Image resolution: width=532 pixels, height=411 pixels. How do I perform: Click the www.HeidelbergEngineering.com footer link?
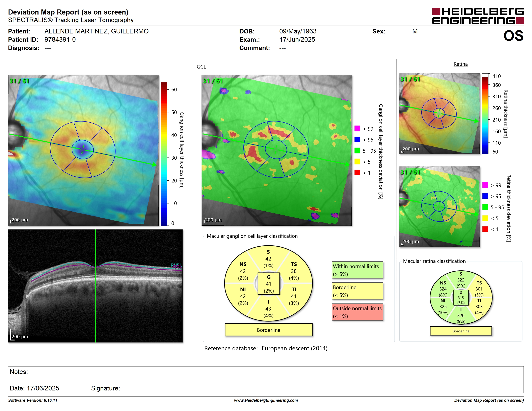click(266, 400)
